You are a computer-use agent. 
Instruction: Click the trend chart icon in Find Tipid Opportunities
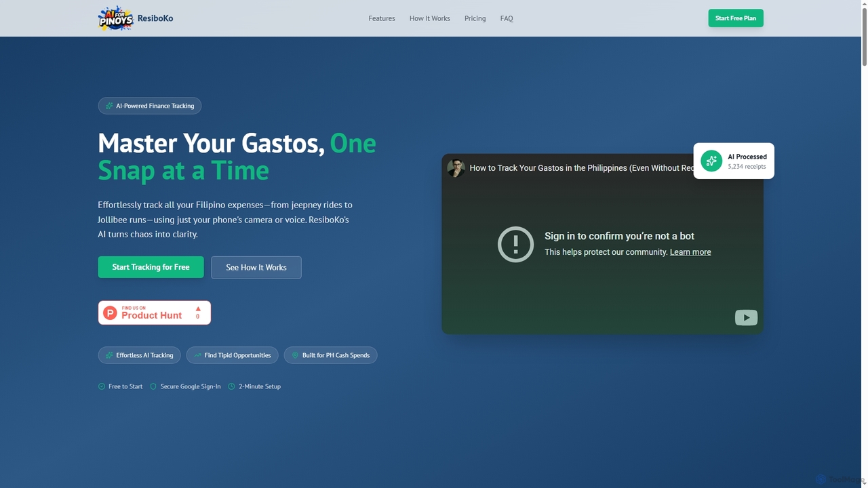tap(197, 355)
